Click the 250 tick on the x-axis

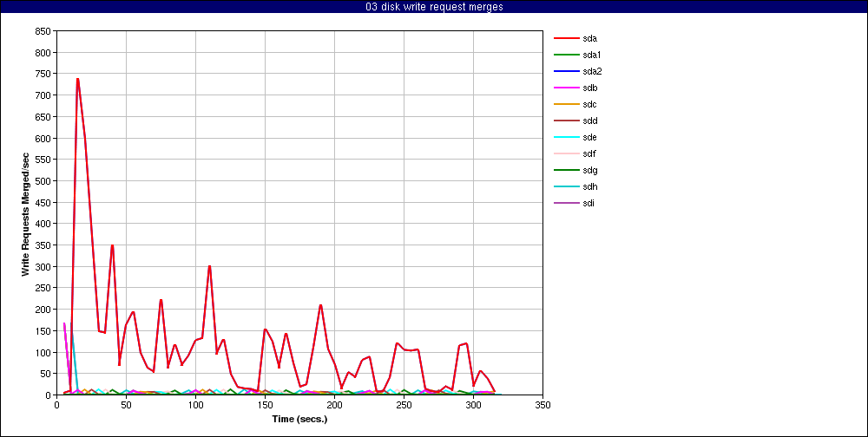click(404, 405)
